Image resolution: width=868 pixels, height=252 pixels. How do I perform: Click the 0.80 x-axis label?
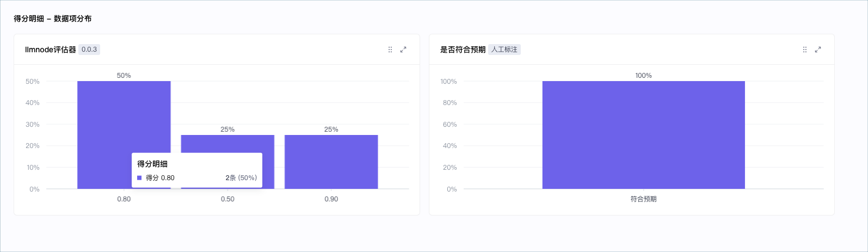[x=124, y=199]
